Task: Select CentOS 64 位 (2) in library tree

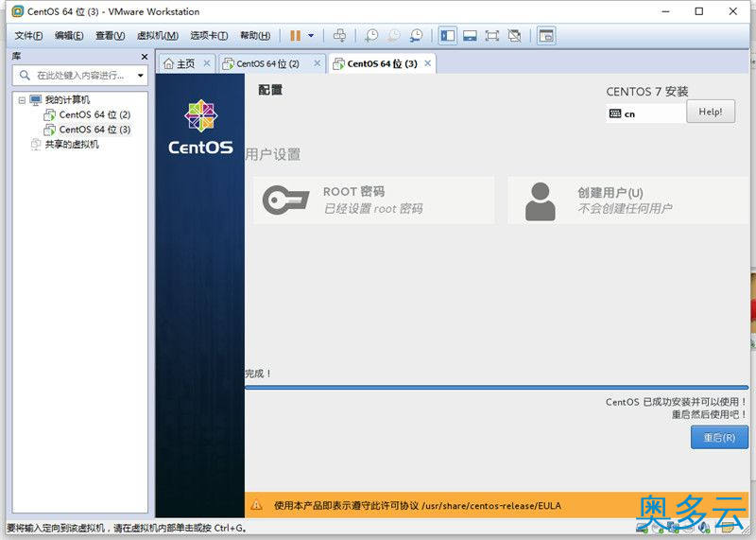Action: click(x=94, y=114)
